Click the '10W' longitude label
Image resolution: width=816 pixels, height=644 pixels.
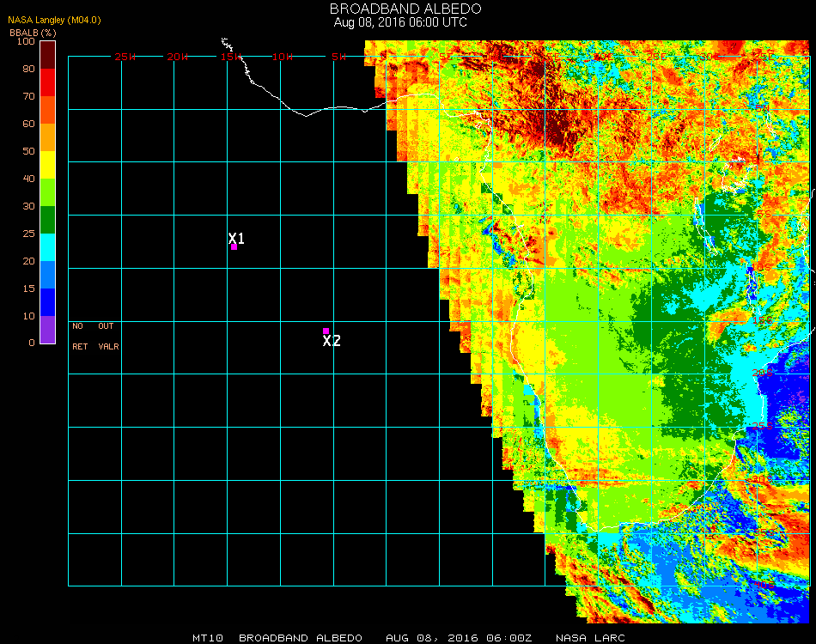coord(283,57)
